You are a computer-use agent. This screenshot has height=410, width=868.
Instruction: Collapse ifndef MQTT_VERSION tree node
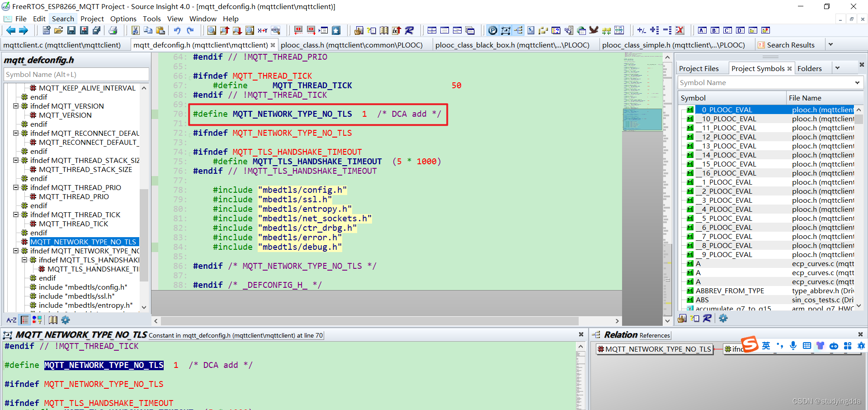16,106
